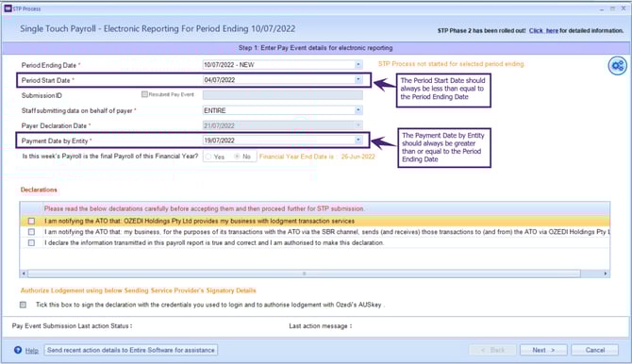Open the Help link
Viewport: 632px width, 364px height.
tap(32, 350)
